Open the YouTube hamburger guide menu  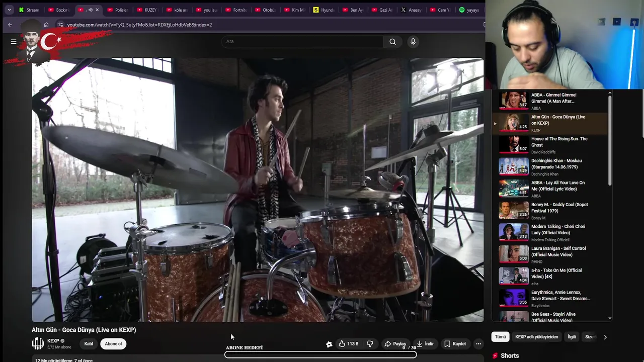[14, 42]
